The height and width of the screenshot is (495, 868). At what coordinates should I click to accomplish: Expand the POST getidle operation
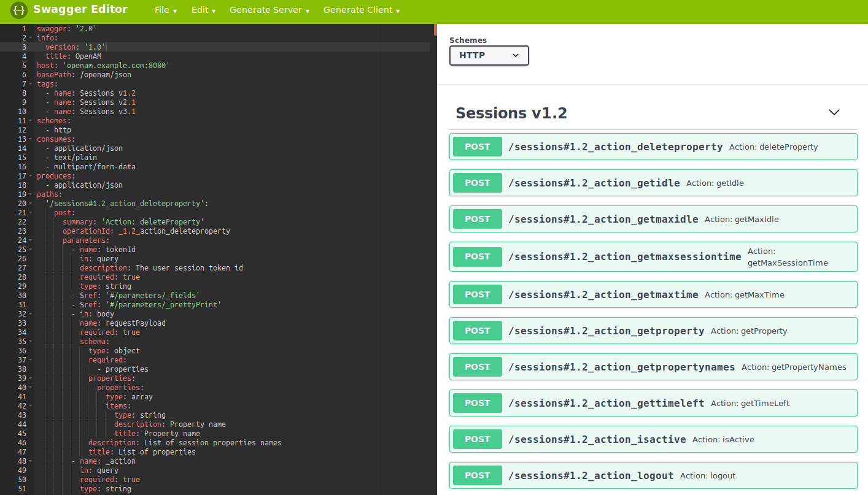click(594, 183)
